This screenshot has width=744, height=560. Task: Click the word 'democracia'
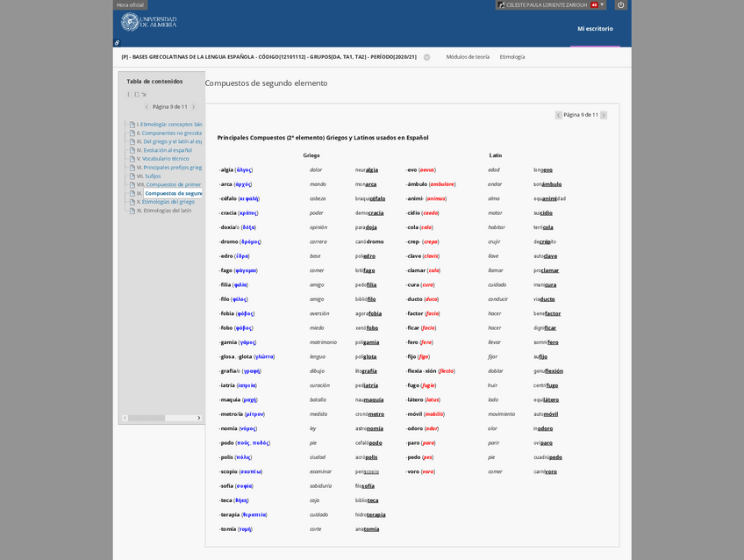tap(369, 213)
